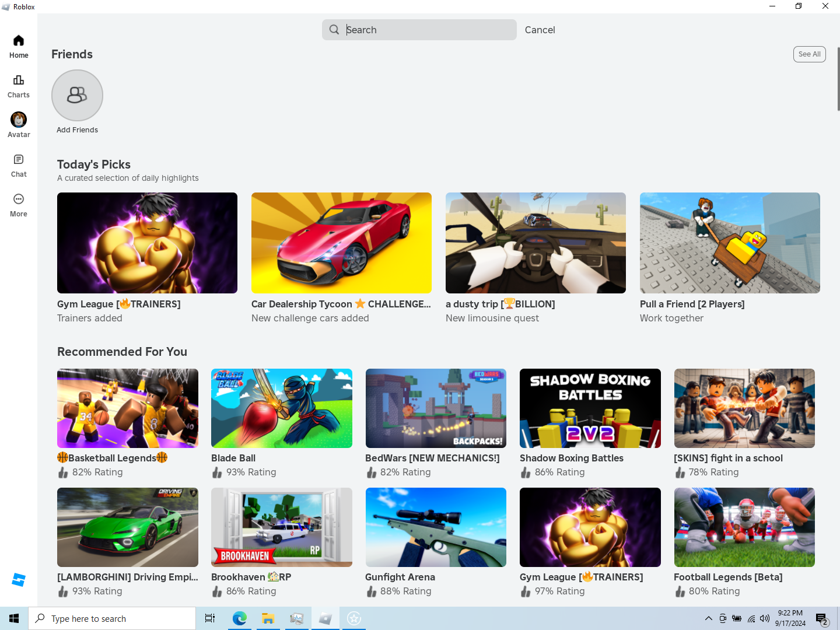Click 'Pull a Friend [2 Players]' title
Image resolution: width=840 pixels, height=630 pixels.
(692, 304)
